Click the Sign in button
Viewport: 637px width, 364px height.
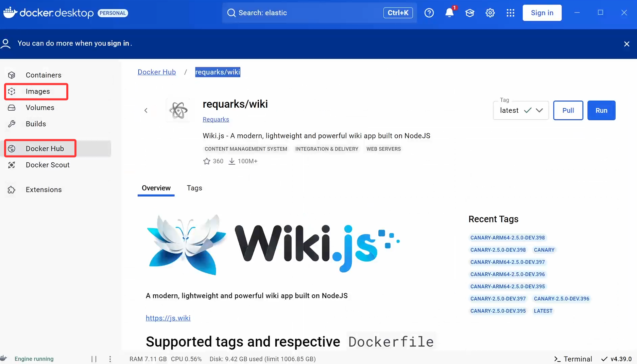click(x=542, y=13)
